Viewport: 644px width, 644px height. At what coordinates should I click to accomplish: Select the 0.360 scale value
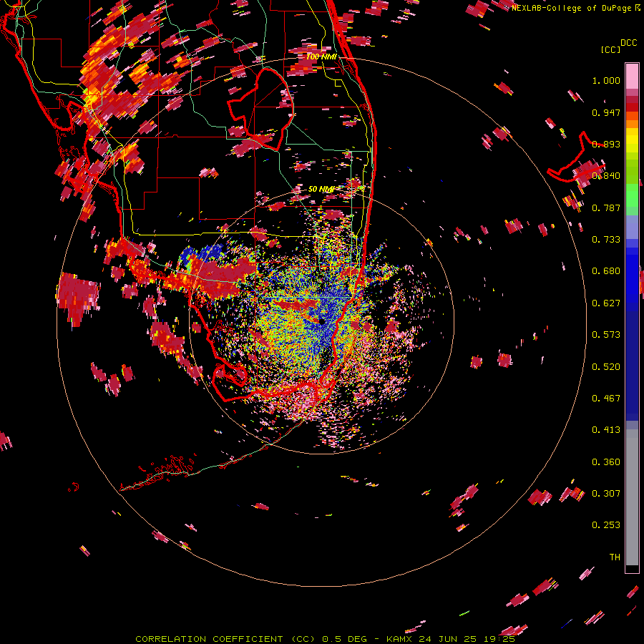(606, 462)
